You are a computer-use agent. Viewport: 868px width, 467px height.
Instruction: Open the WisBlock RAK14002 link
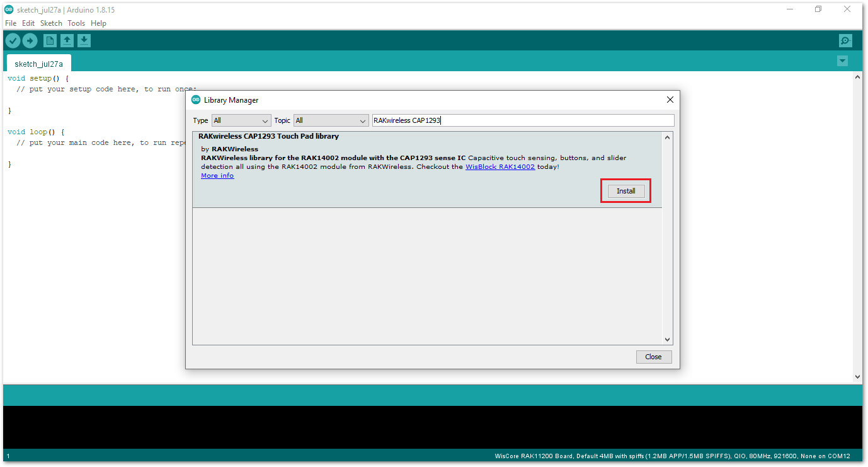(500, 167)
